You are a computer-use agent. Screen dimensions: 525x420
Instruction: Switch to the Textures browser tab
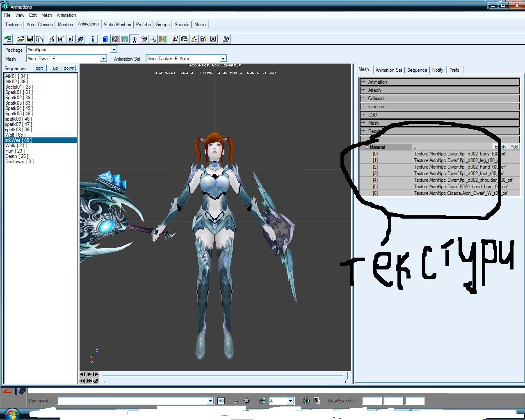click(13, 25)
